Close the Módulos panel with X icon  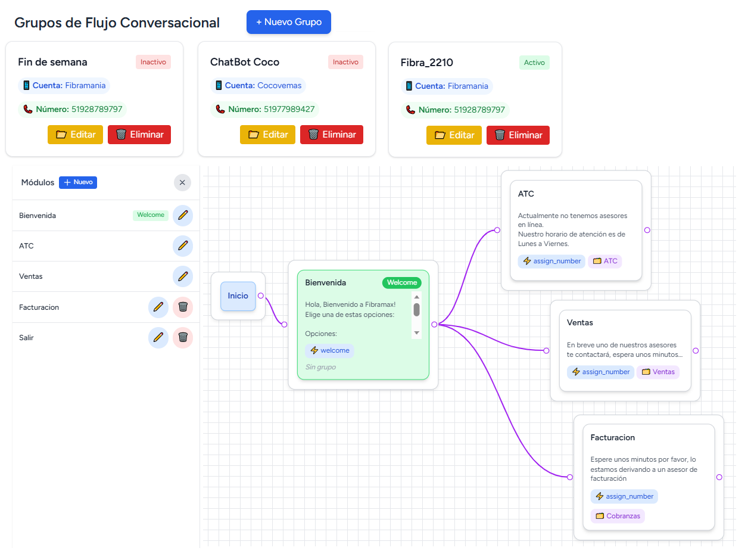[x=182, y=182]
